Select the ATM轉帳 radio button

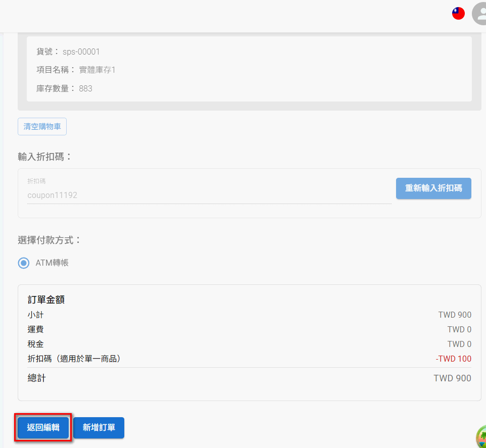coord(24,263)
